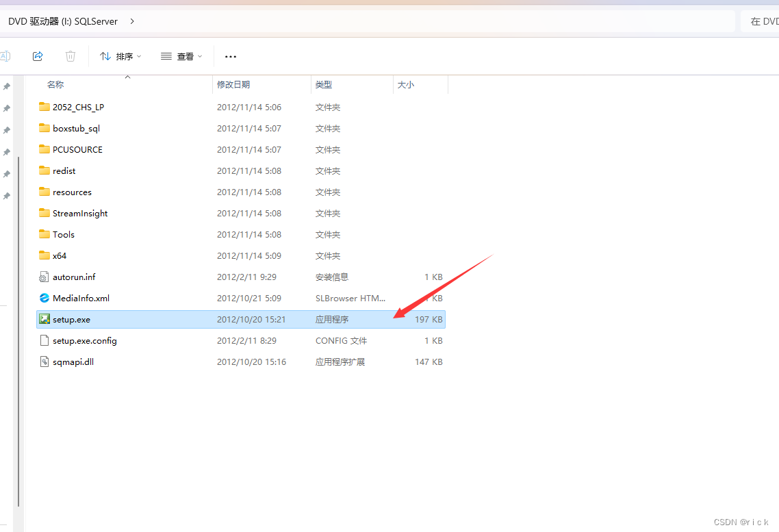
Task: Click the Rename icon in the toolbar
Action: [5, 55]
